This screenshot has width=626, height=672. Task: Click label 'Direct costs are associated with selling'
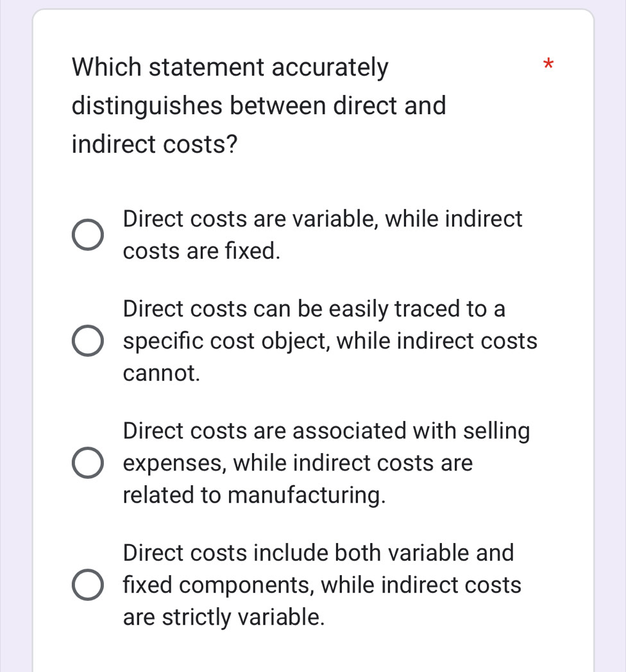click(326, 431)
